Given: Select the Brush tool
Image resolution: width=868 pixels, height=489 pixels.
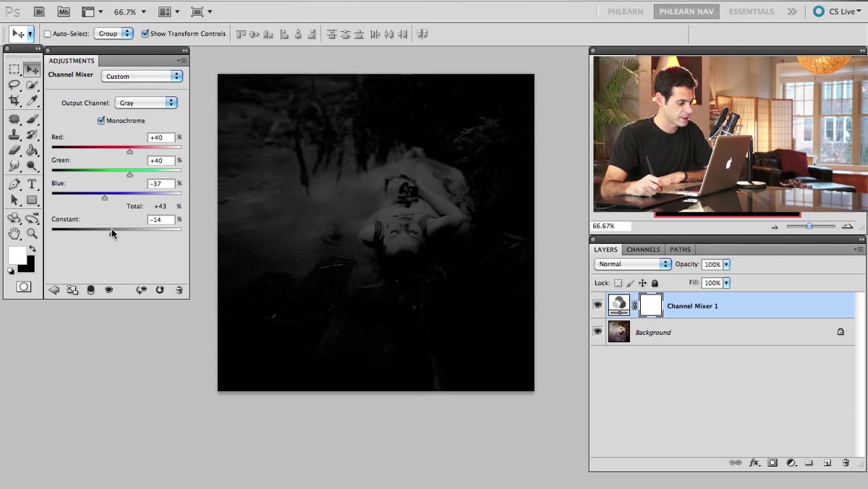Looking at the screenshot, I should pos(32,119).
